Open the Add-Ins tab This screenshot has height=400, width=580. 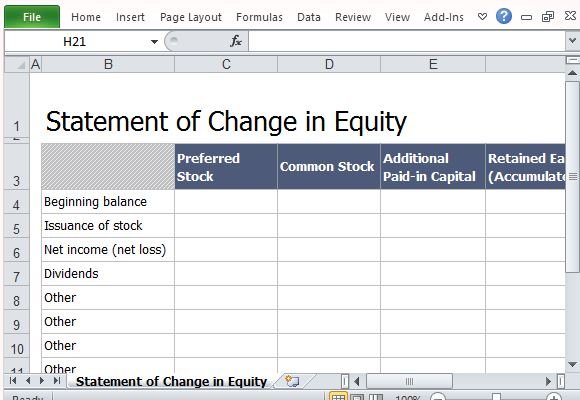point(444,17)
